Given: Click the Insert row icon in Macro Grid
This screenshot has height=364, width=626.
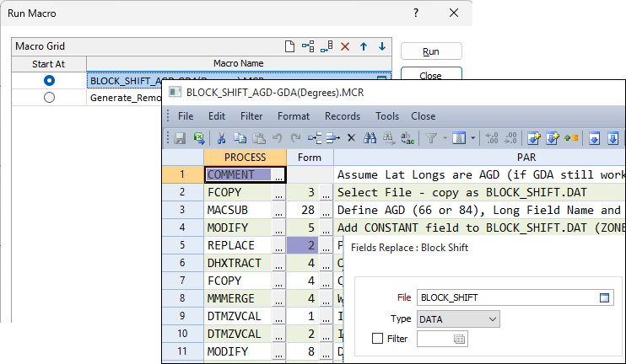Looking at the screenshot, I should 308,46.
